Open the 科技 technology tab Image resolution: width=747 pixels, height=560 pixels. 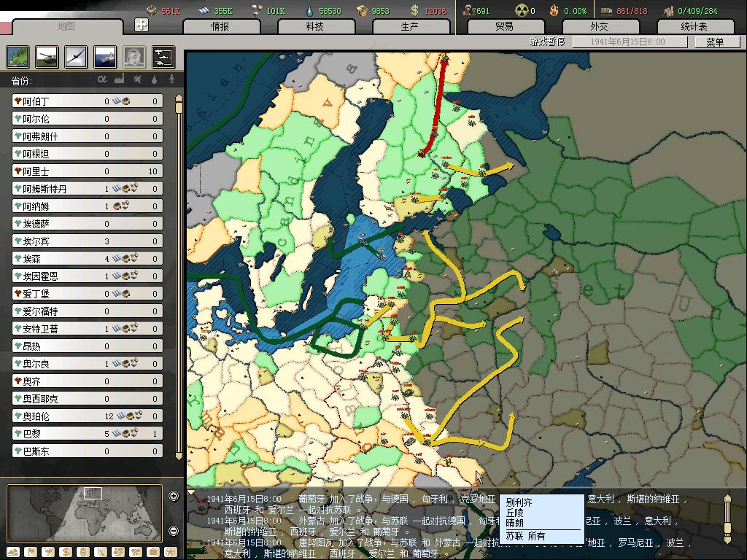[314, 26]
